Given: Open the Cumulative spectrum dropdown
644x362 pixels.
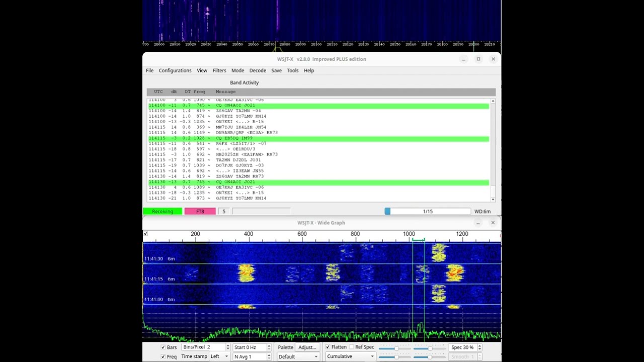Looking at the screenshot, I should [x=350, y=356].
